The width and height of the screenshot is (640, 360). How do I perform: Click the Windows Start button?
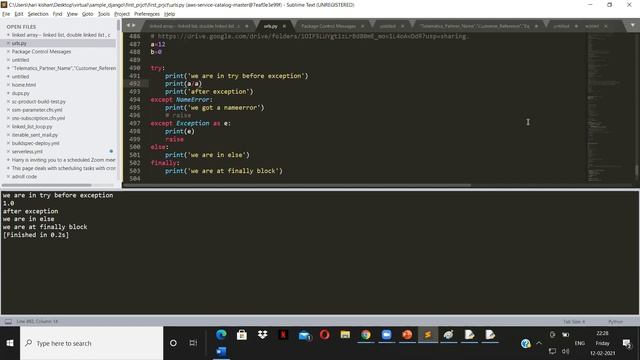pos(10,343)
